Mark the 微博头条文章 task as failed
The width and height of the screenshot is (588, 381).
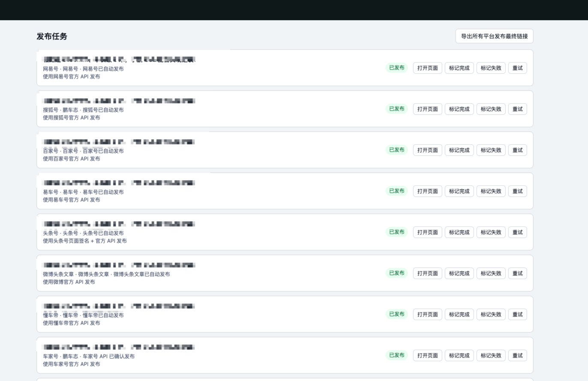pyautogui.click(x=491, y=274)
